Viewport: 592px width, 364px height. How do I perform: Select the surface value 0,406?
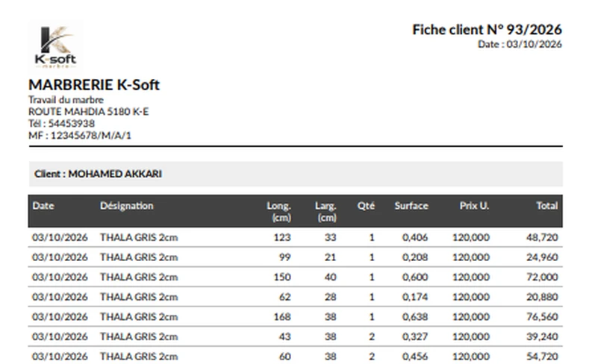tap(415, 238)
